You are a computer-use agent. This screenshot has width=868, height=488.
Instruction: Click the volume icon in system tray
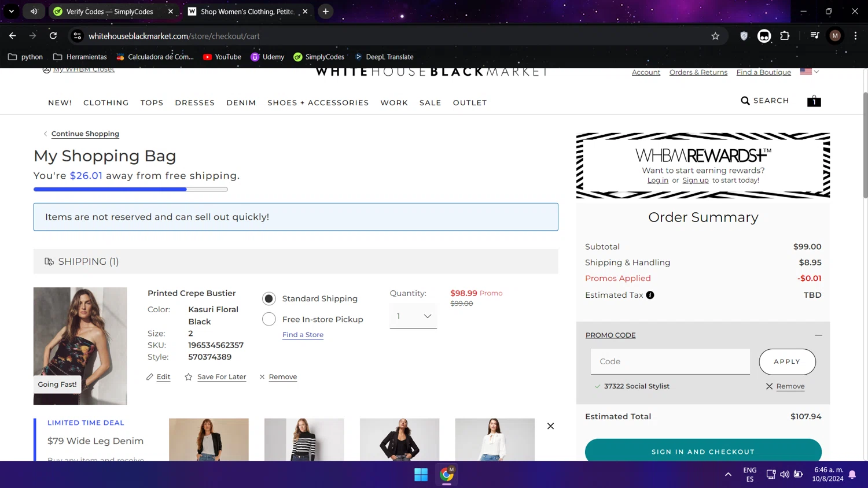785,475
